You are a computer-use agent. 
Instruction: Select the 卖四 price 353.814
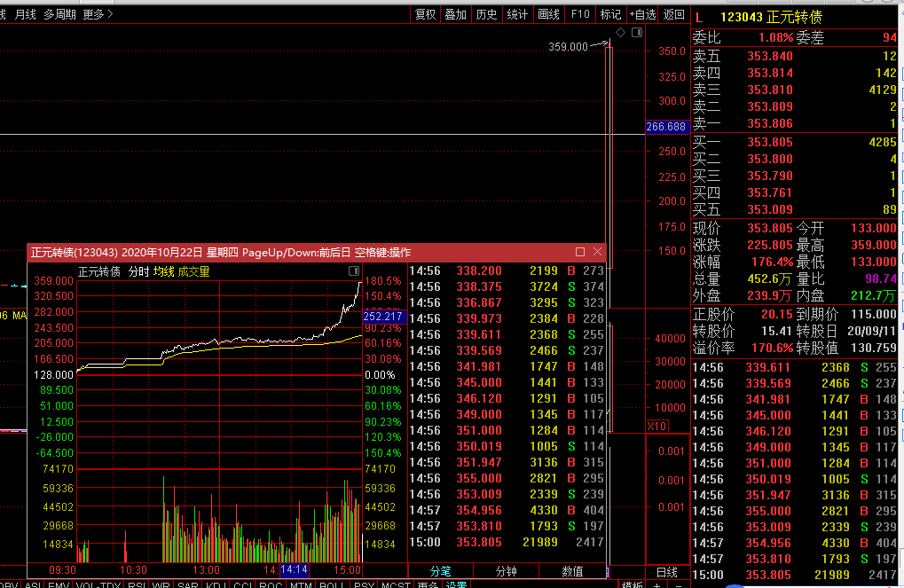pos(770,73)
